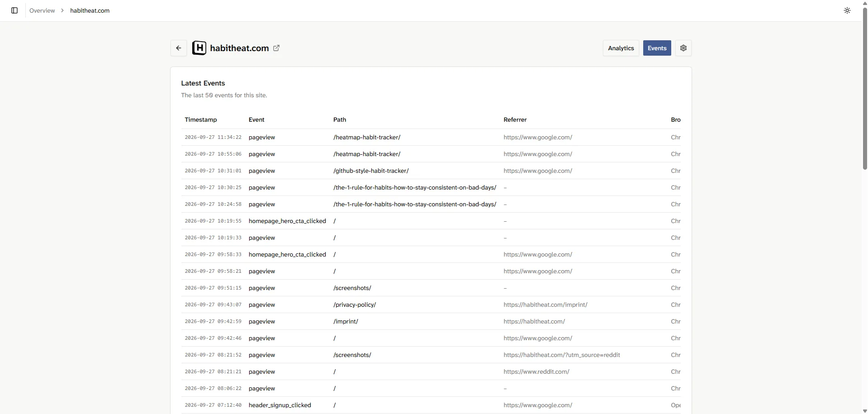868x414 pixels.
Task: Click referrer https://habitheat.com/ on imprint row
Action: coord(534,321)
